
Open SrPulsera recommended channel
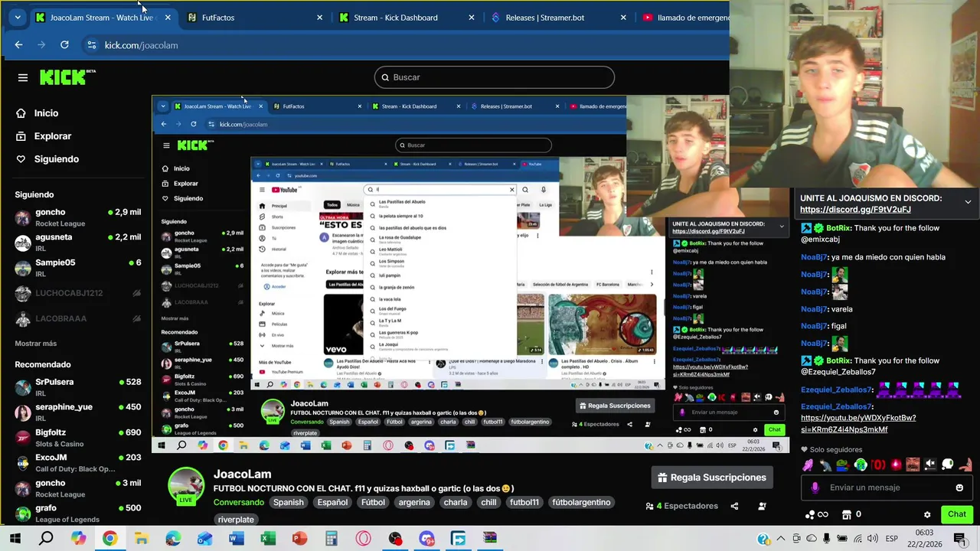(77, 387)
